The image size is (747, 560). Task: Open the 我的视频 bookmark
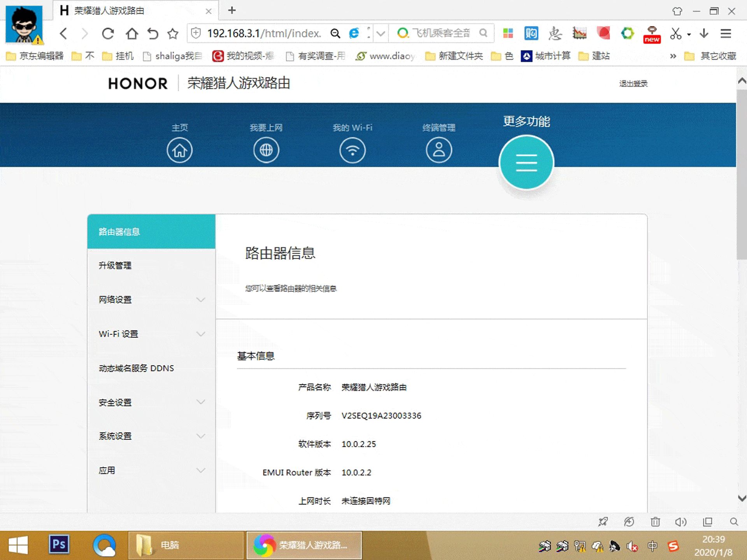click(243, 56)
